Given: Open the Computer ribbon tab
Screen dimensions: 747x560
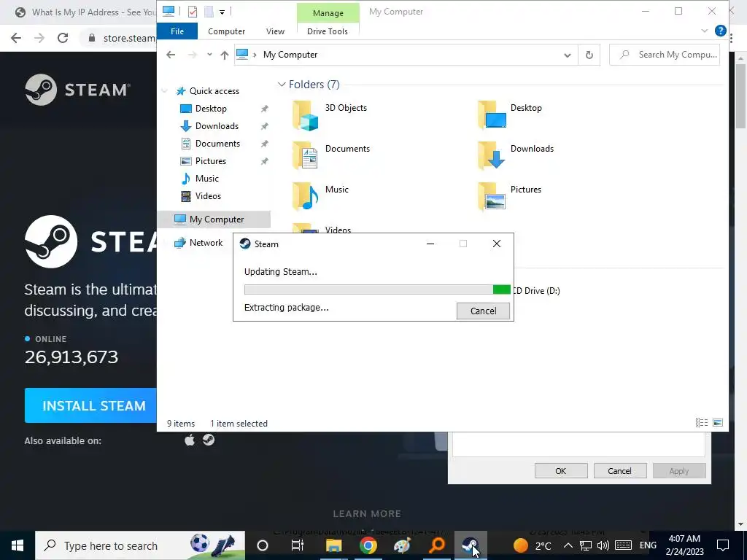Looking at the screenshot, I should 226,31.
